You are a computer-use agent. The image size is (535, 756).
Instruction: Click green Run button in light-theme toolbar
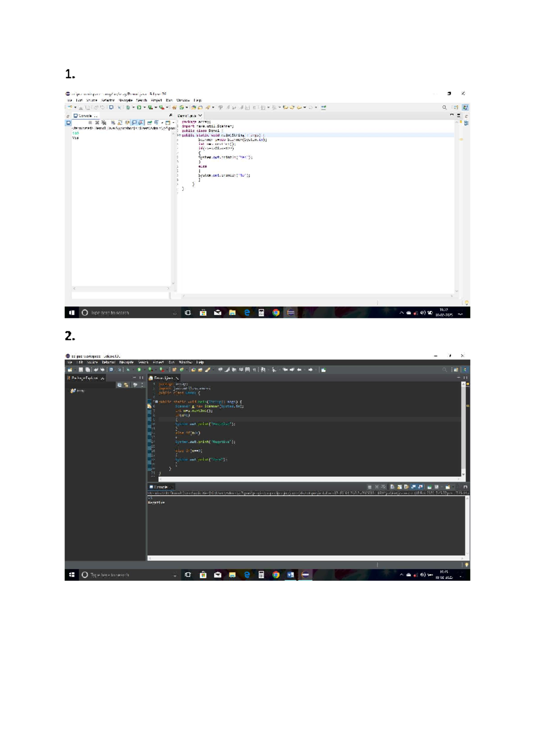[139, 107]
